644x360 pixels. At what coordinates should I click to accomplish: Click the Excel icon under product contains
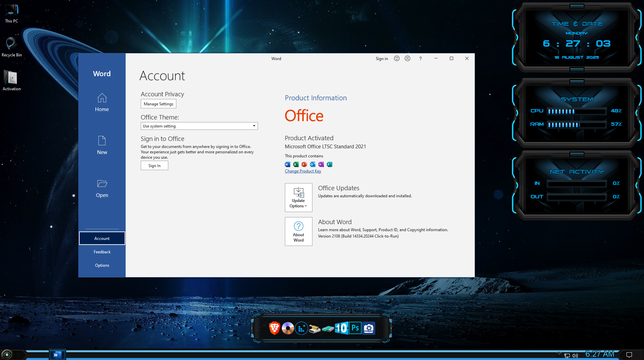point(296,164)
